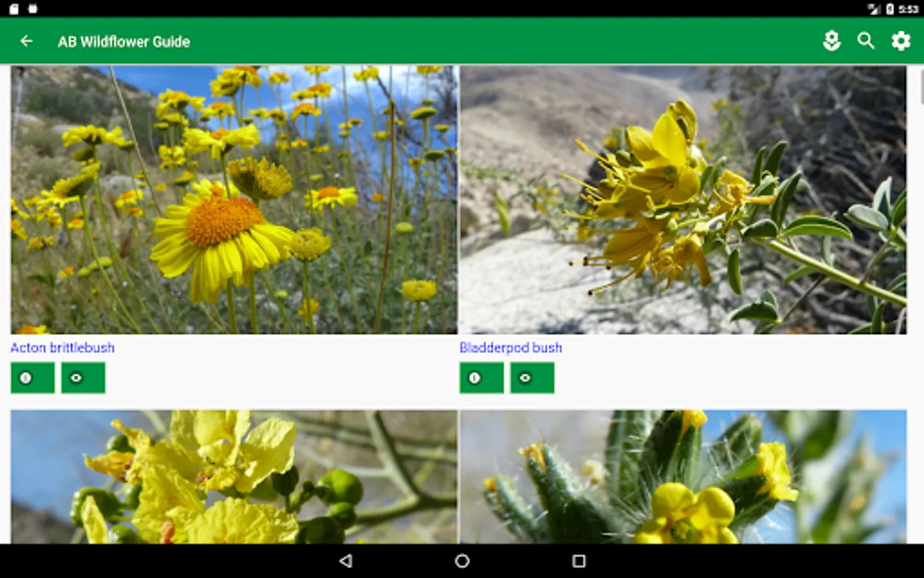Open settings gear in the toolbar
Viewport: 924px width, 578px height.
click(901, 41)
